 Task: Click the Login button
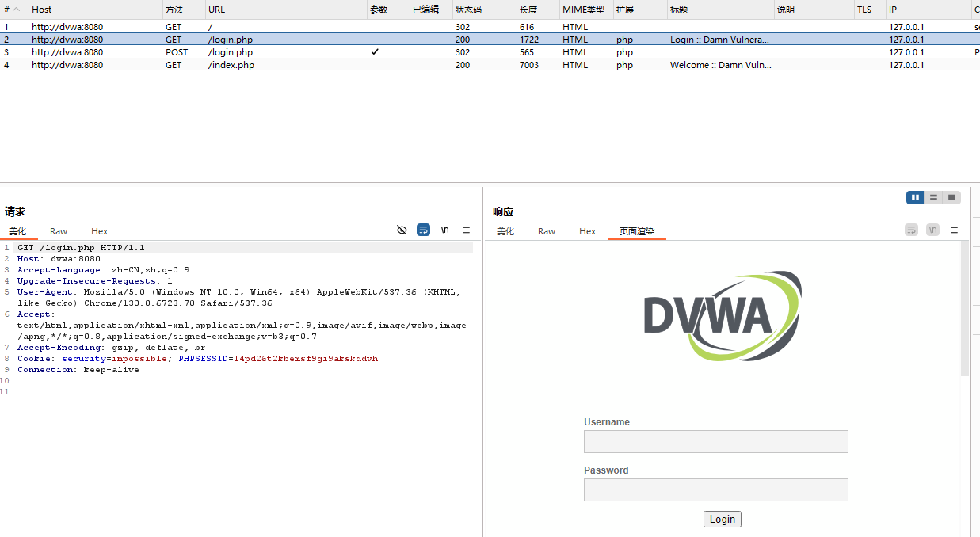(722, 519)
